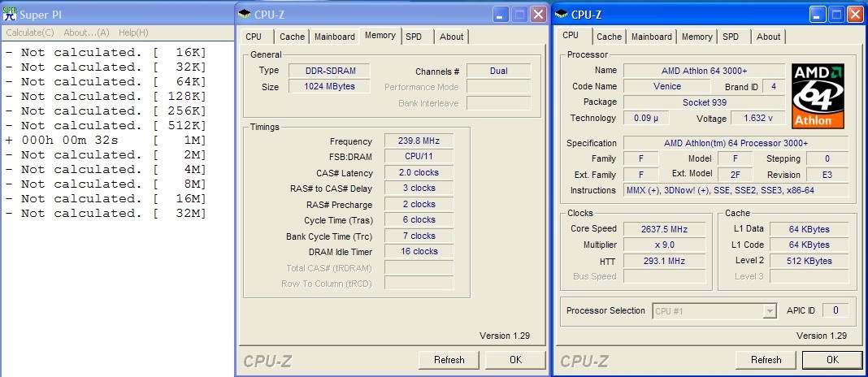Switch to Cache tab in Memory window
Image resolution: width=868 pixels, height=377 pixels.
coord(292,37)
